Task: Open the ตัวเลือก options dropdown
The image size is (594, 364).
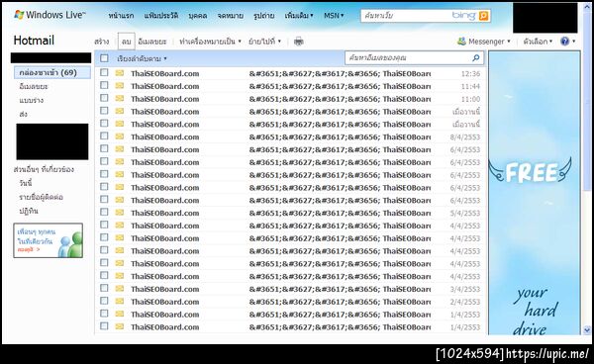Action: pyautogui.click(x=538, y=42)
